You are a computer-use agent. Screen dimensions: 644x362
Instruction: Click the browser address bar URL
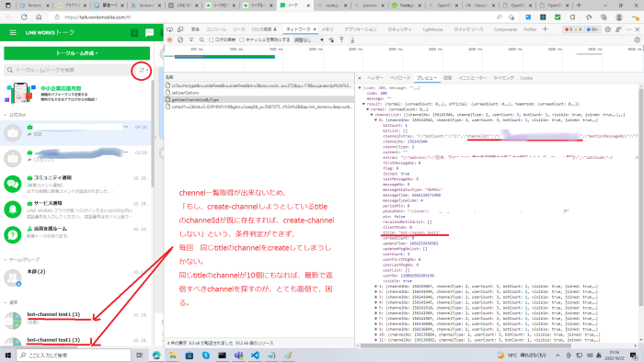pos(98,17)
